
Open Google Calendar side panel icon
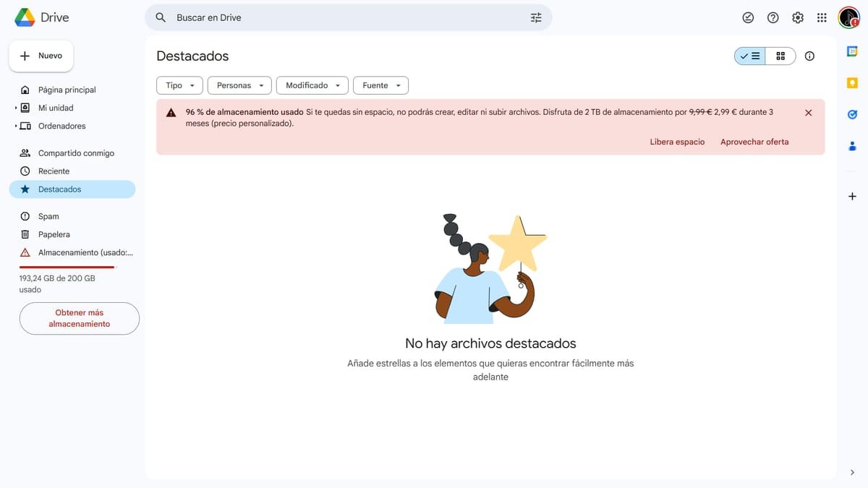click(852, 51)
